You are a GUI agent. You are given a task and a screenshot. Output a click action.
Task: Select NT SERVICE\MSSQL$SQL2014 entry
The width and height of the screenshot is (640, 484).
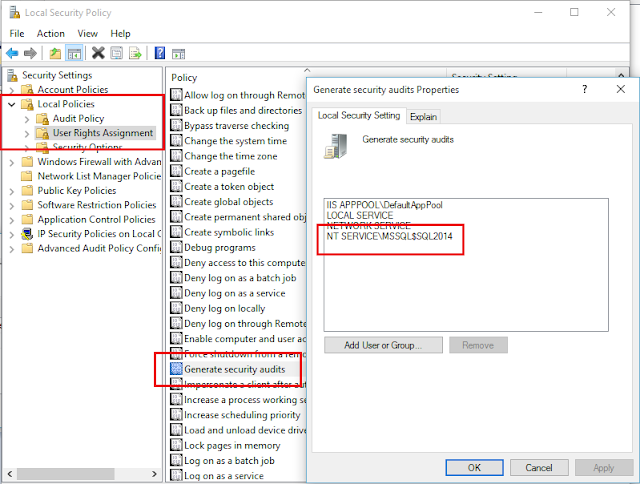coord(389,236)
